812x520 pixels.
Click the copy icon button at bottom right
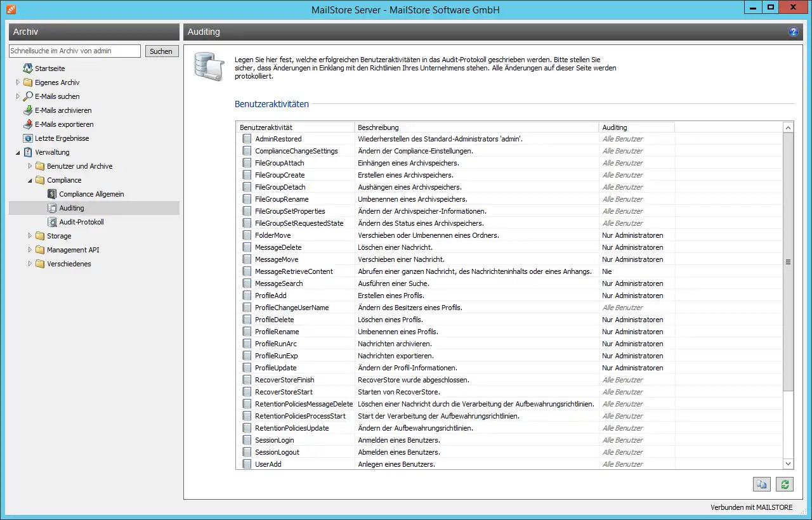click(x=762, y=484)
